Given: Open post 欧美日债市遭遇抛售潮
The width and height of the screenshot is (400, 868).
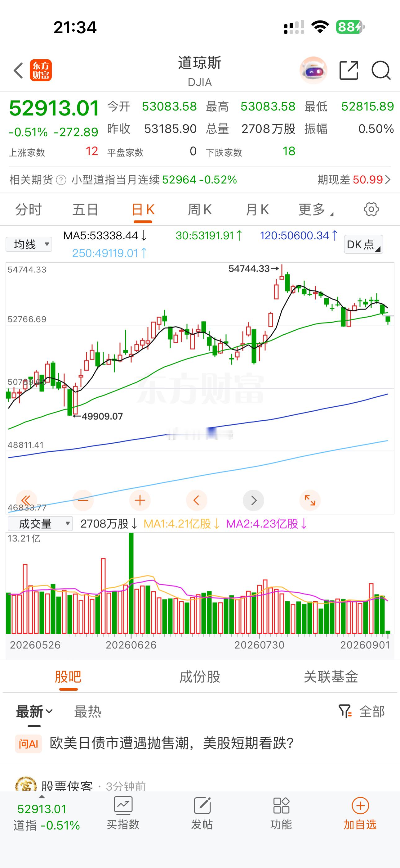Looking at the screenshot, I should (x=172, y=743).
